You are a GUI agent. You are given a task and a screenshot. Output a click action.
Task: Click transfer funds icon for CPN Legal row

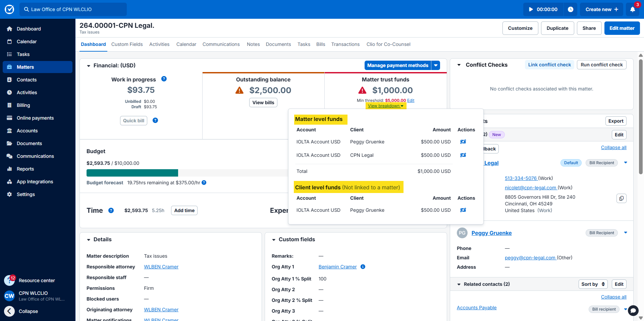(x=463, y=155)
